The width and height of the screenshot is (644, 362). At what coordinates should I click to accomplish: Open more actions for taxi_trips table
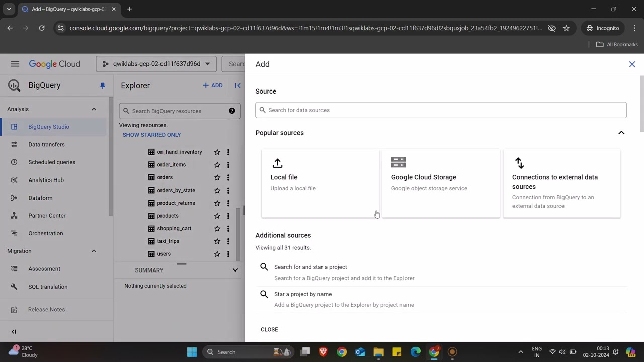[x=228, y=241]
